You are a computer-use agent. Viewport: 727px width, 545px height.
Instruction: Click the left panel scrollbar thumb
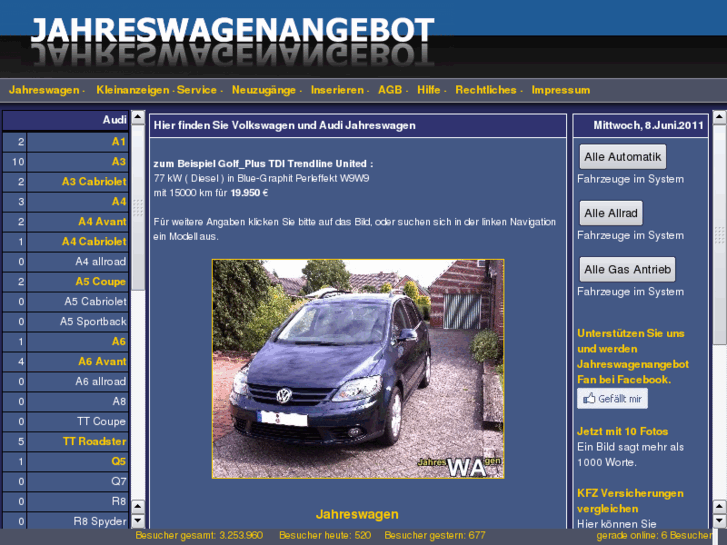(138, 208)
